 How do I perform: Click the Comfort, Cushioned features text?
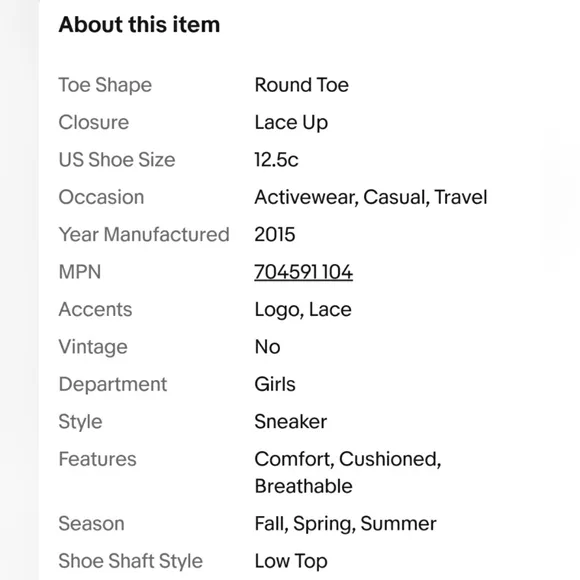[348, 459]
